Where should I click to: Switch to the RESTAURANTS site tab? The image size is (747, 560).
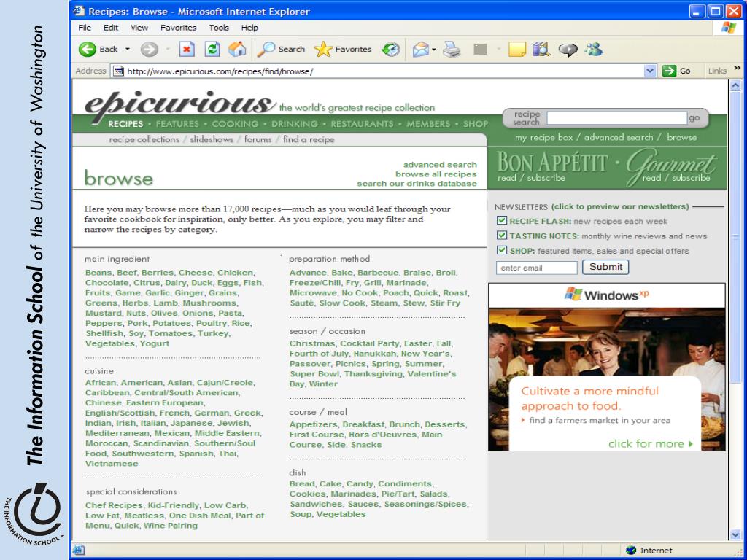[362, 124]
